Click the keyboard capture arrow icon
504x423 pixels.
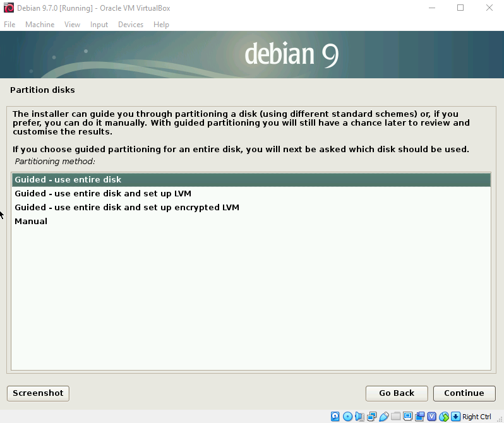point(455,417)
